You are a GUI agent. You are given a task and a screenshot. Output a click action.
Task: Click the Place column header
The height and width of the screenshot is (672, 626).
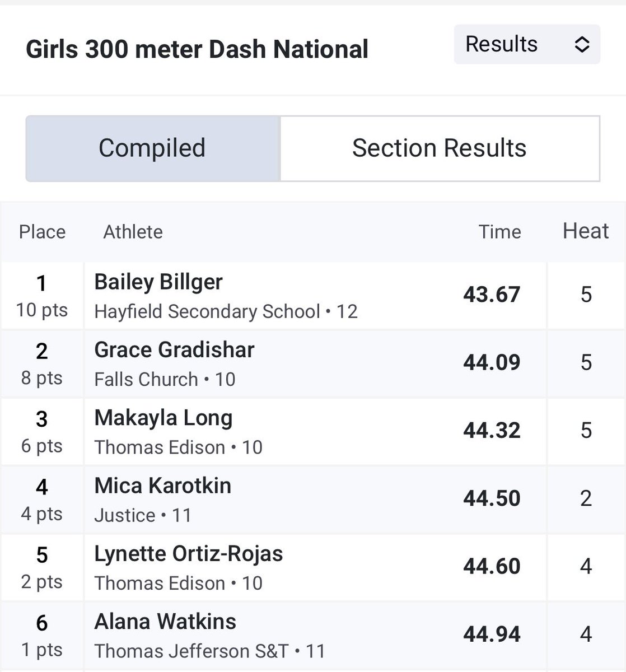pos(43,232)
